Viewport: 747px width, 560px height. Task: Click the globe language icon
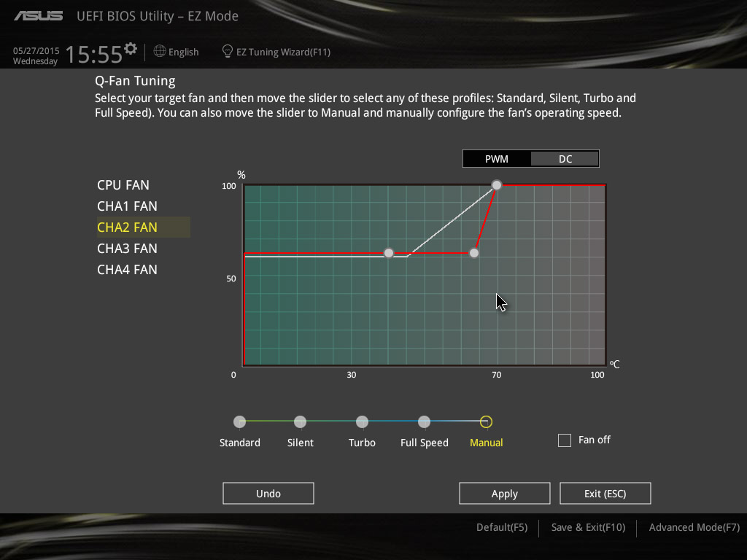click(160, 51)
